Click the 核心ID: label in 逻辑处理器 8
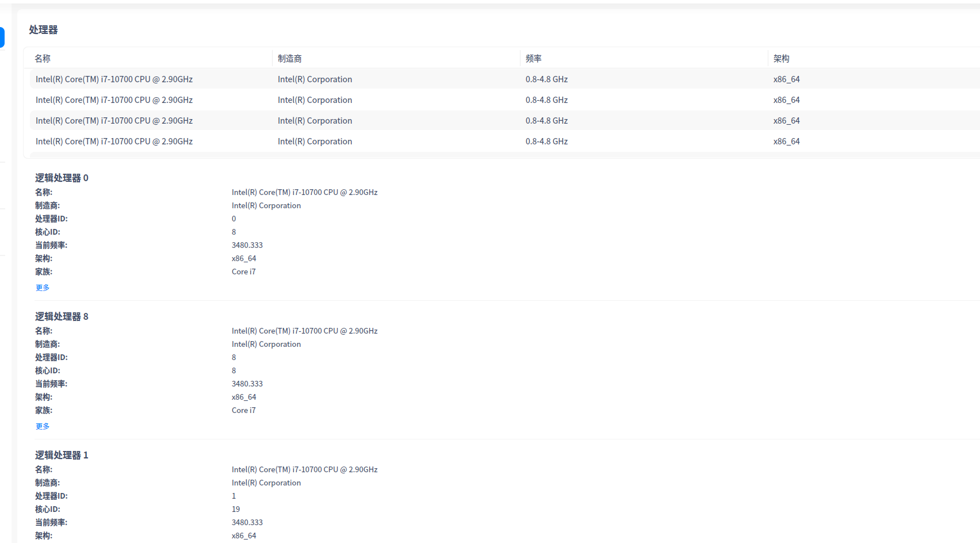Viewport: 980px width, 543px height. (x=48, y=370)
